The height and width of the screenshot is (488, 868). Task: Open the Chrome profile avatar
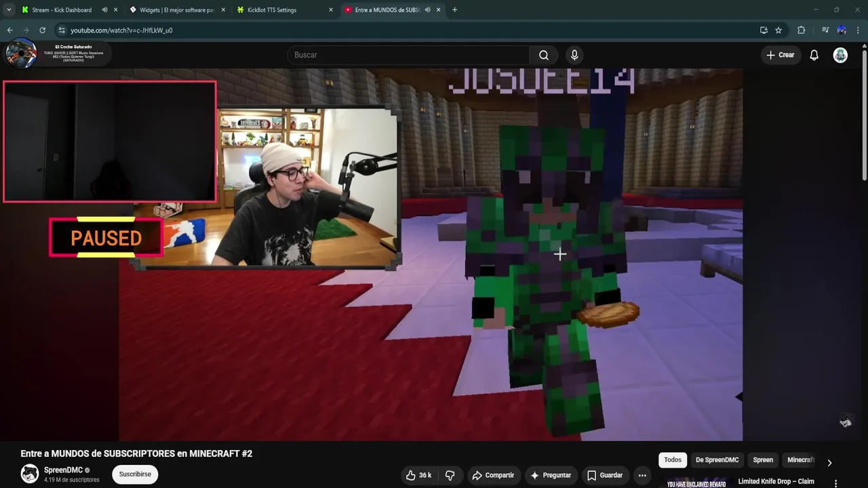tap(842, 30)
